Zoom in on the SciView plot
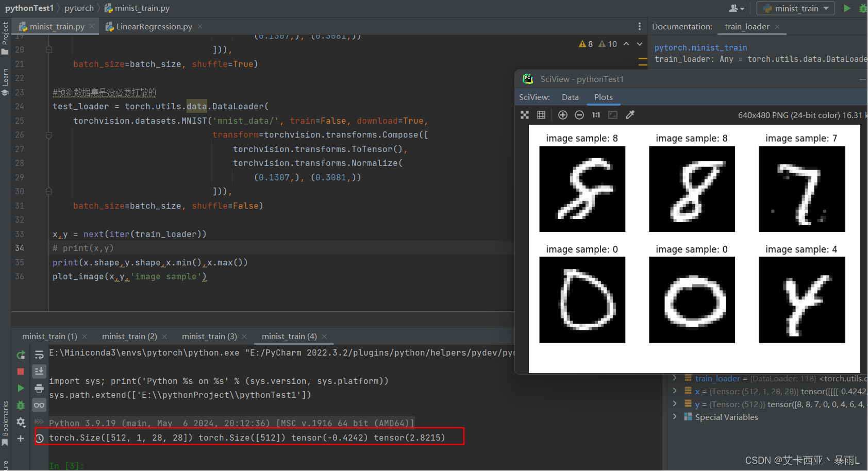This screenshot has width=868, height=471. tap(563, 115)
